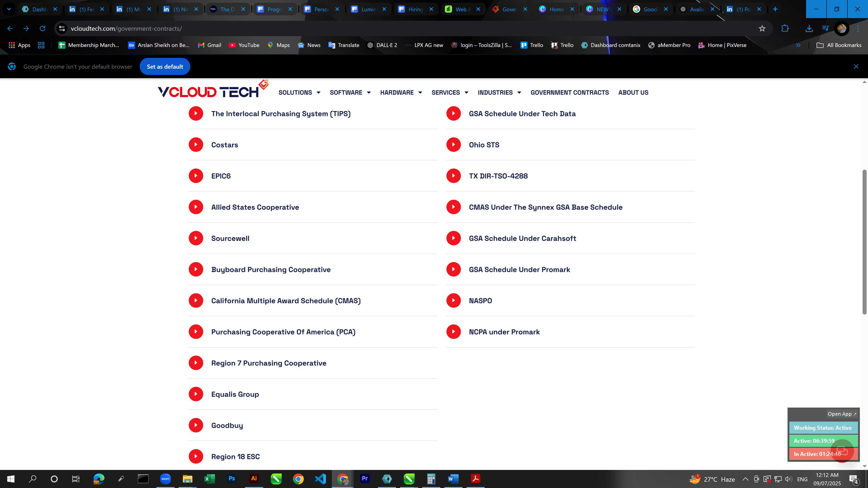
Task: Open the tab search chevron in Chrome
Action: [9, 9]
